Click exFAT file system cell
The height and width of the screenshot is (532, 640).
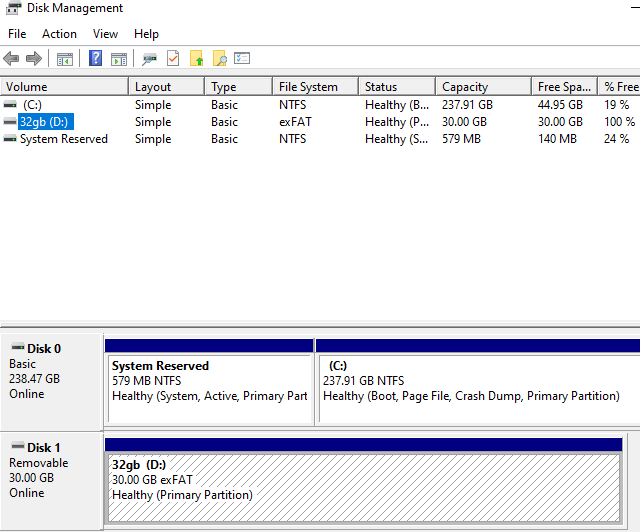point(295,122)
